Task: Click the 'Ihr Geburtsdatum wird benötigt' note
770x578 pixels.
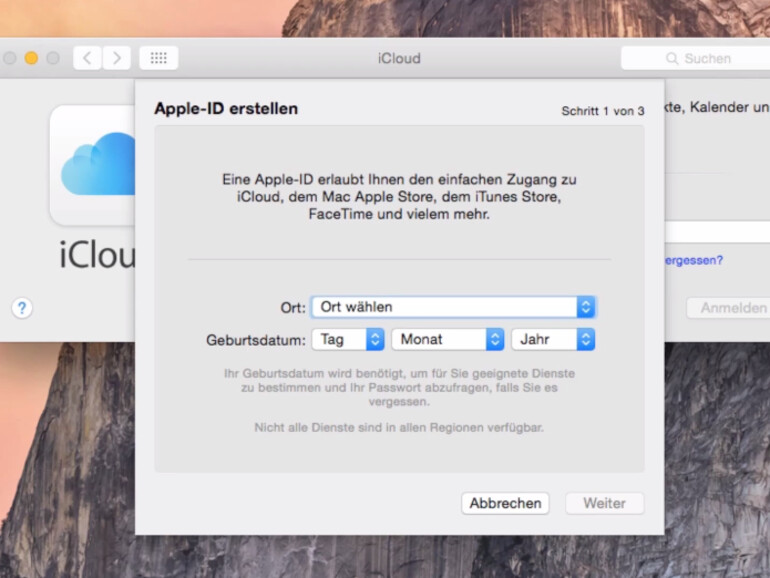Action: coord(399,387)
